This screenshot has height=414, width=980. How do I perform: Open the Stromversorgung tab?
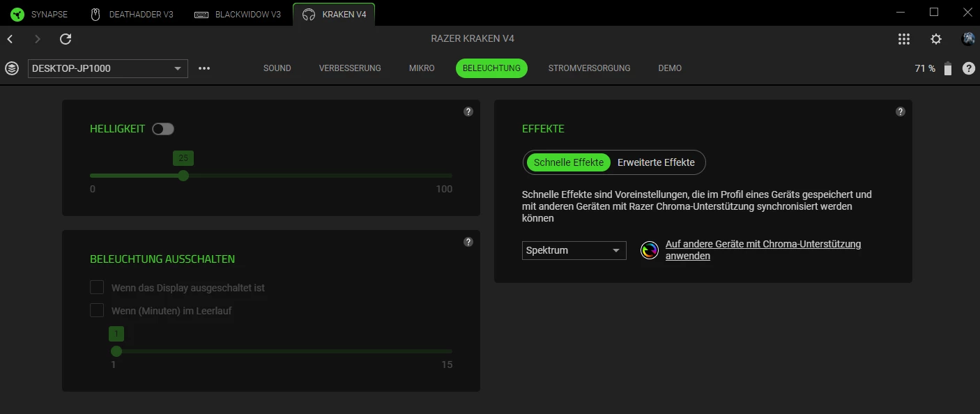(x=589, y=68)
